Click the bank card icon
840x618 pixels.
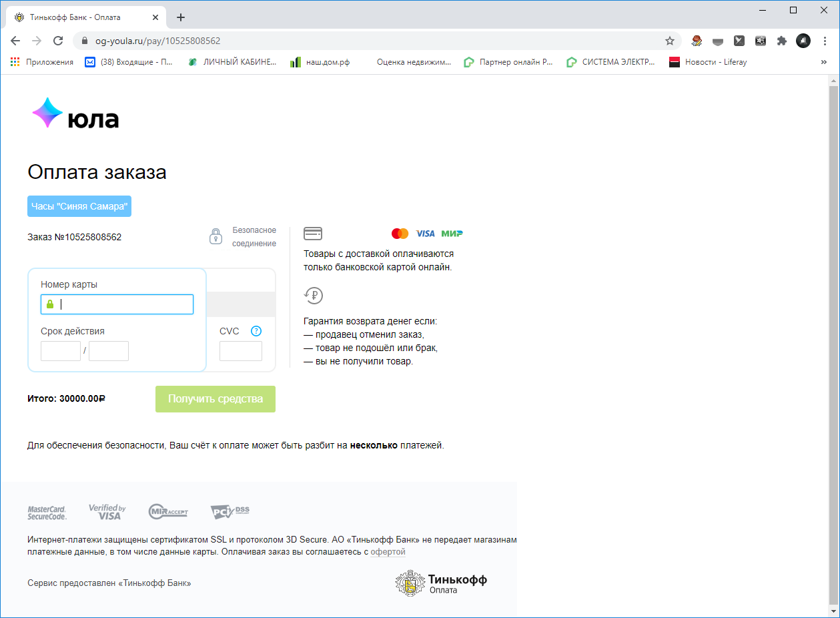tap(313, 234)
